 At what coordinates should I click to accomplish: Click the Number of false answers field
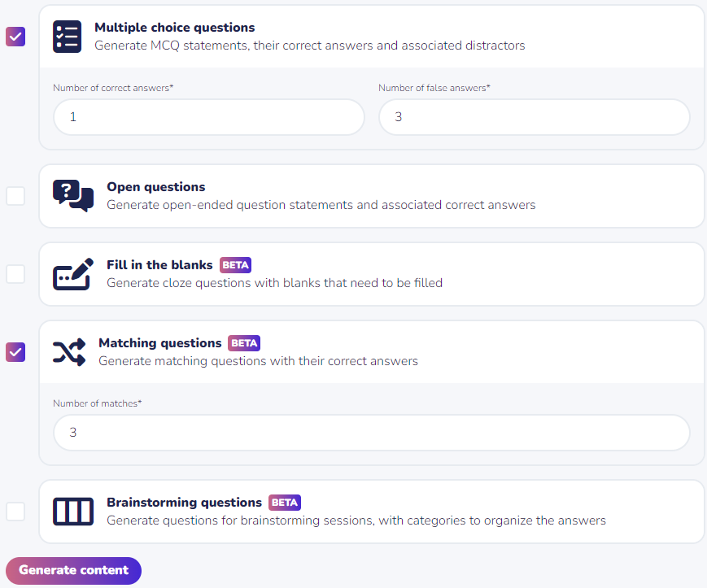point(535,117)
